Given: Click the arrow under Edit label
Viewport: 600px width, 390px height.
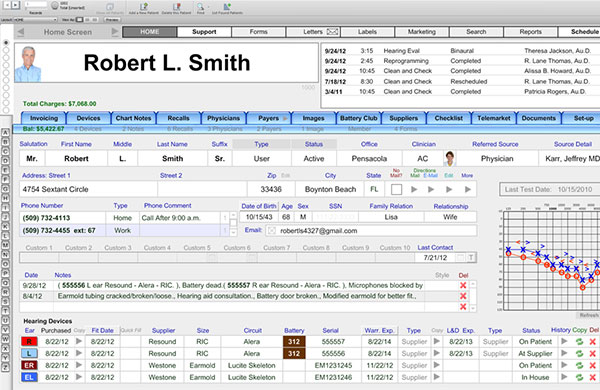Looking at the screenshot, I should (449, 189).
